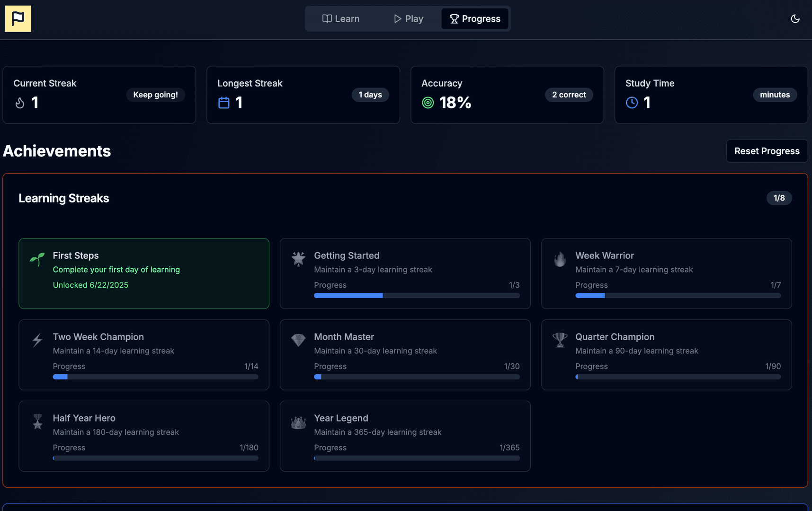Image resolution: width=812 pixels, height=511 pixels.
Task: Open the Play tab
Action: click(408, 19)
